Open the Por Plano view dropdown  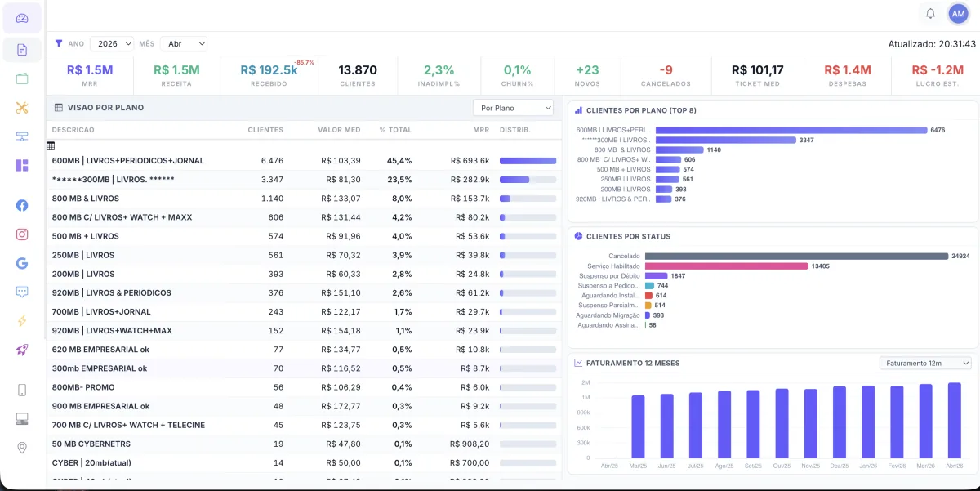click(x=513, y=108)
